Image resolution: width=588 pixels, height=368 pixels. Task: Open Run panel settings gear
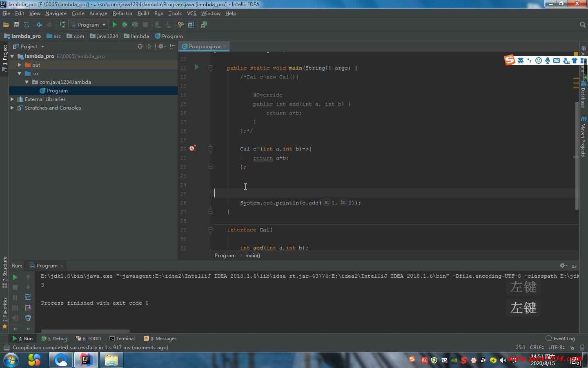563,265
